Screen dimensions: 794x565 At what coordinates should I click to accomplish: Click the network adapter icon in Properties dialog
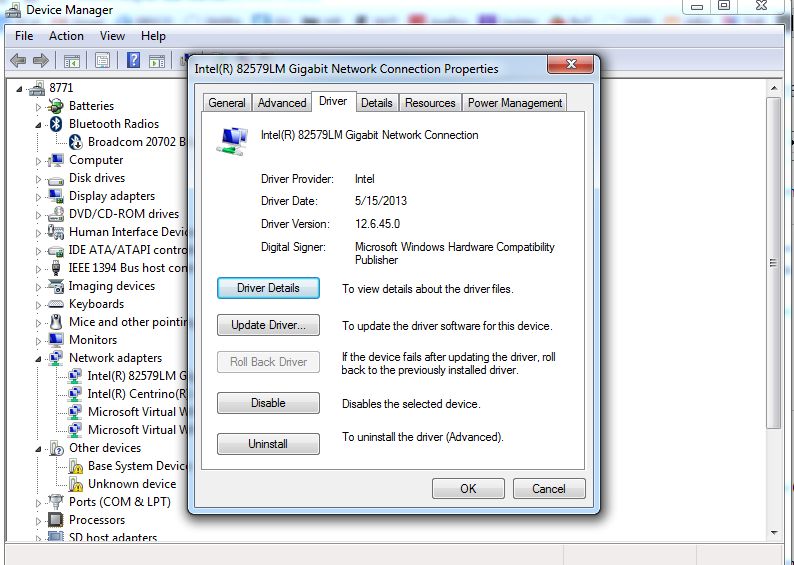(232, 141)
